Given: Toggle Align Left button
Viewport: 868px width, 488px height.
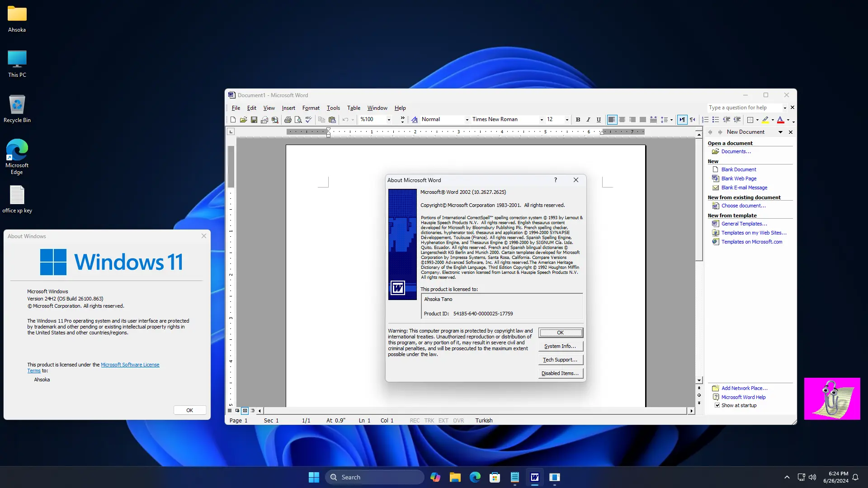Looking at the screenshot, I should [x=611, y=120].
